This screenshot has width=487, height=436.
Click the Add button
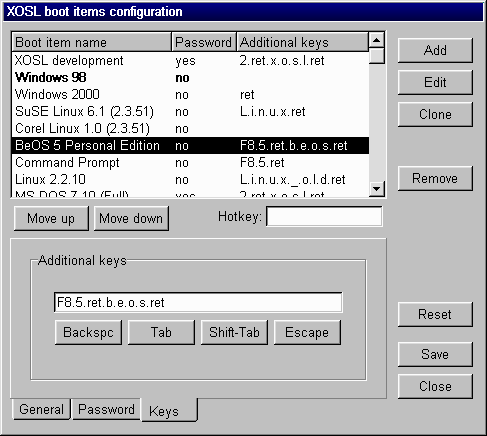pyautogui.click(x=435, y=50)
